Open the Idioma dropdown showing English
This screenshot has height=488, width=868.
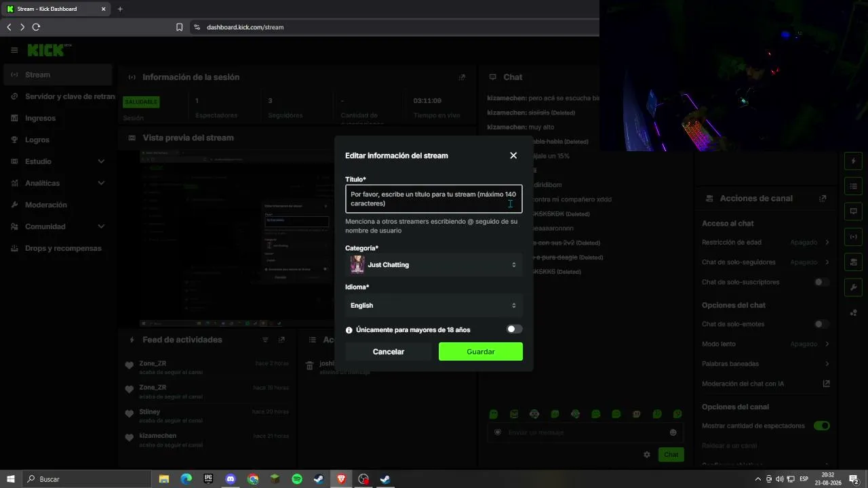pos(434,305)
